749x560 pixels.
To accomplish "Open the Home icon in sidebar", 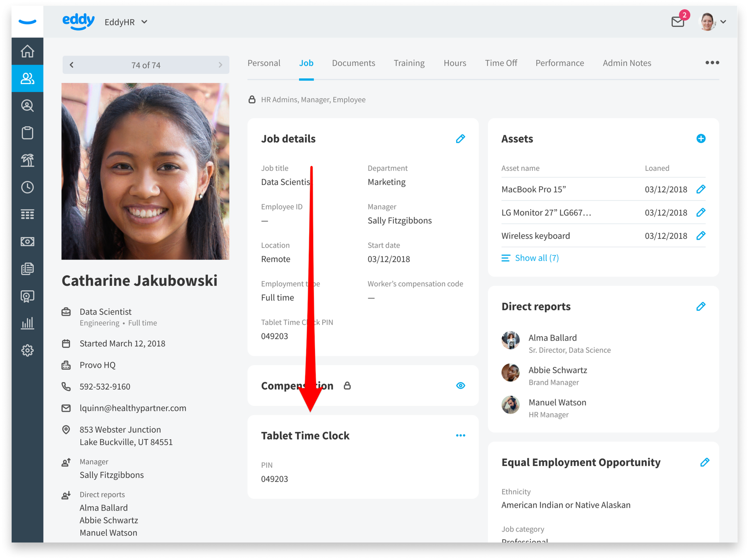I will pyautogui.click(x=28, y=51).
